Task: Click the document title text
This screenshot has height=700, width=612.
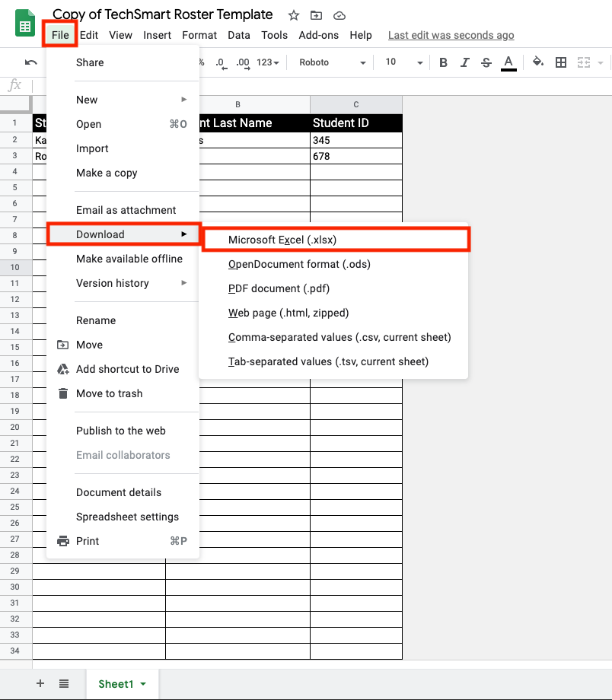Action: coord(163,14)
